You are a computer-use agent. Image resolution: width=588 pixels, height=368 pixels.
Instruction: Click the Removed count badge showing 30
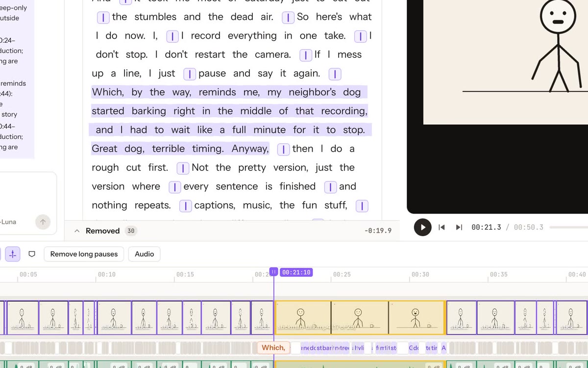pos(131,231)
